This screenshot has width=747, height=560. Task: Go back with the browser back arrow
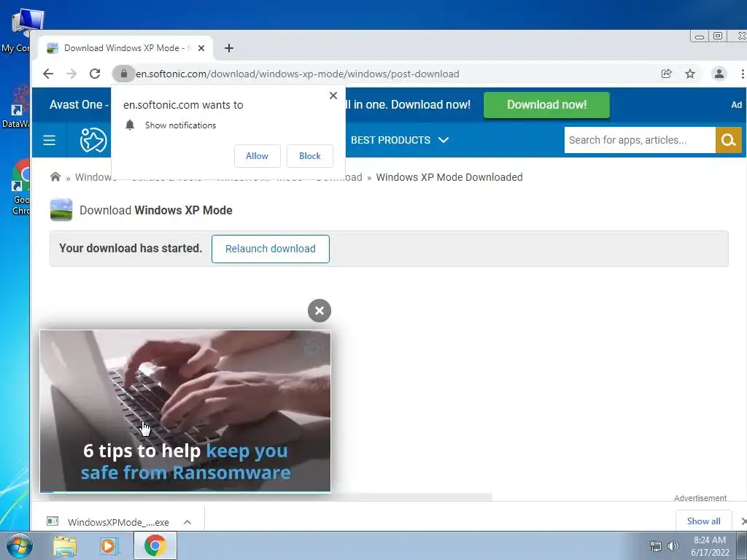click(x=48, y=74)
